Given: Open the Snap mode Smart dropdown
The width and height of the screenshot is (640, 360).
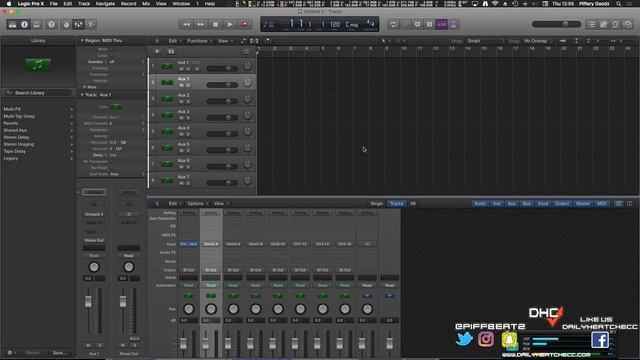Looking at the screenshot, I should [485, 41].
